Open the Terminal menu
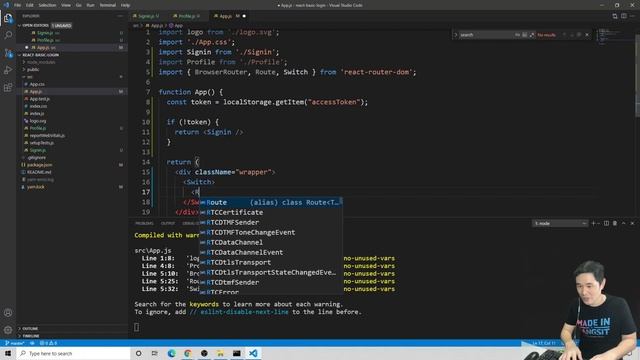The image size is (640, 360). pyautogui.click(x=108, y=5)
